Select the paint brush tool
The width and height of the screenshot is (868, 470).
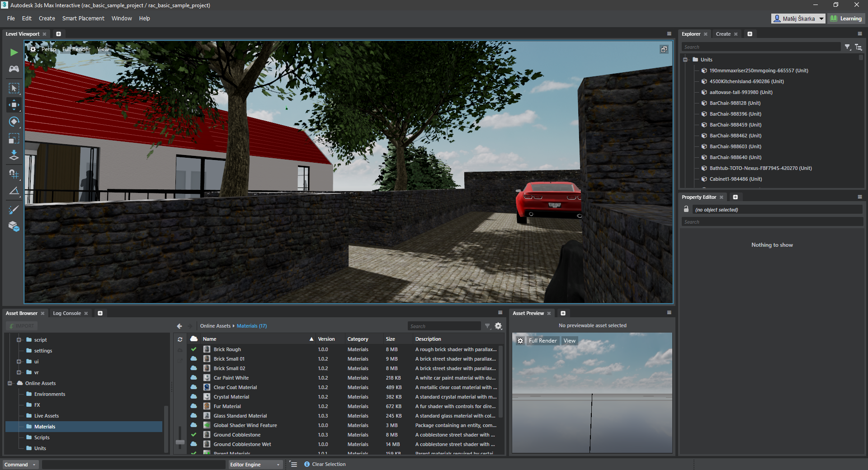click(x=14, y=209)
